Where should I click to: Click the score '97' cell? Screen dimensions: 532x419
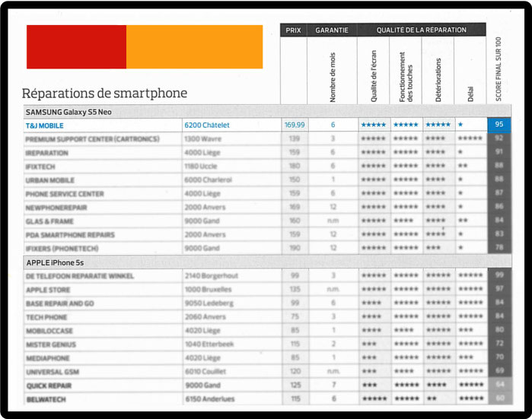(499, 288)
